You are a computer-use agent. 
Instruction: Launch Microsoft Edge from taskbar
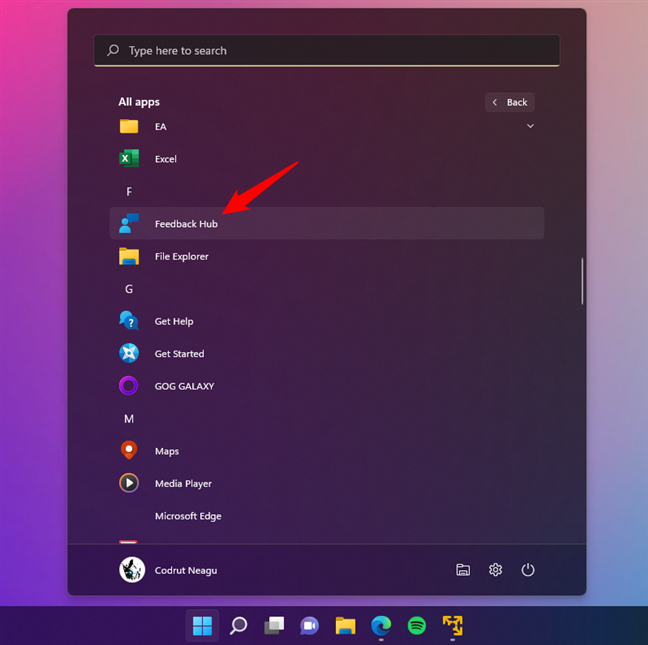tap(381, 626)
